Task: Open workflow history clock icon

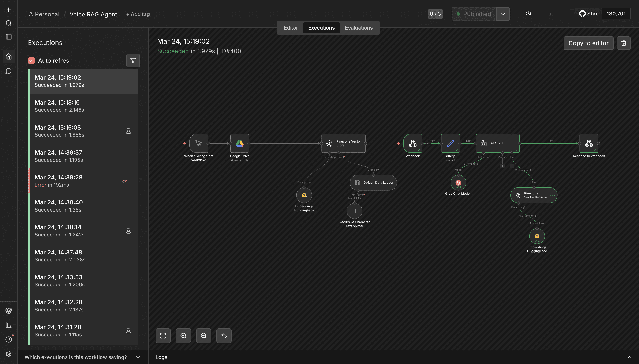Action: click(528, 14)
